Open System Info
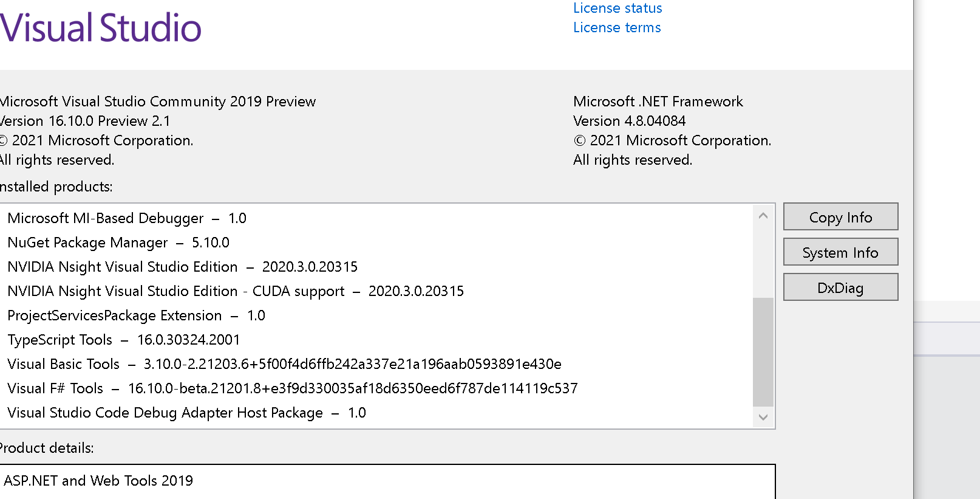Viewport: 980px width, 499px height. pyautogui.click(x=840, y=252)
